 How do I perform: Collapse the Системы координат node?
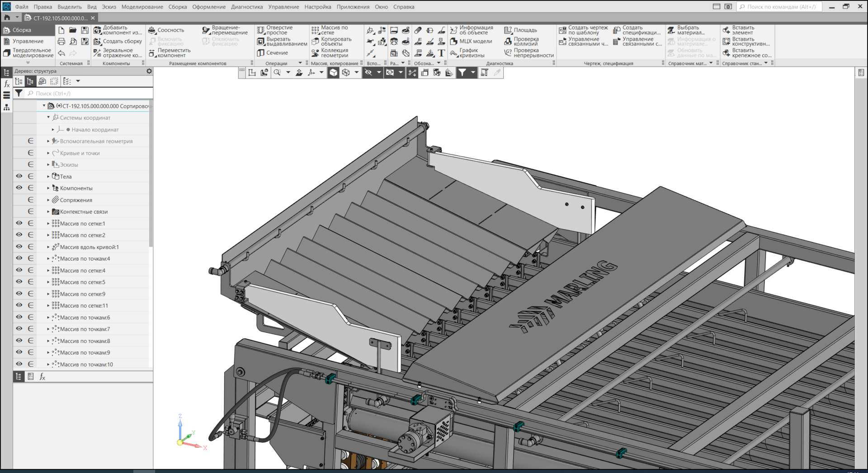click(48, 117)
